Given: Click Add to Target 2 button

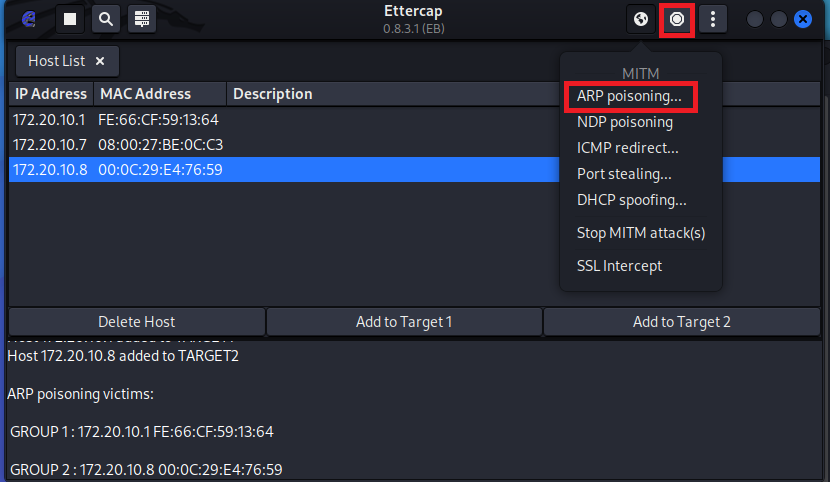Looking at the screenshot, I should [x=681, y=321].
